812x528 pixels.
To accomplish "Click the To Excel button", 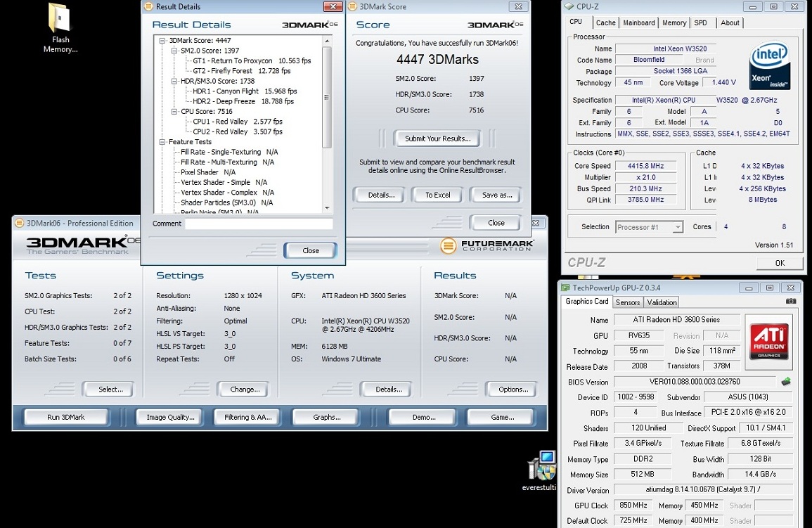I will (437, 195).
